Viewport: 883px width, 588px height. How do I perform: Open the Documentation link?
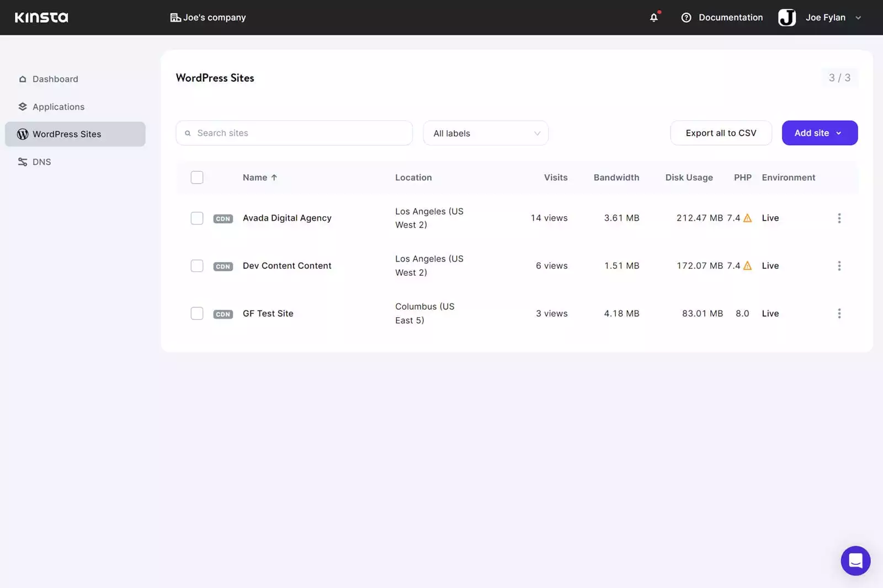[x=731, y=18]
